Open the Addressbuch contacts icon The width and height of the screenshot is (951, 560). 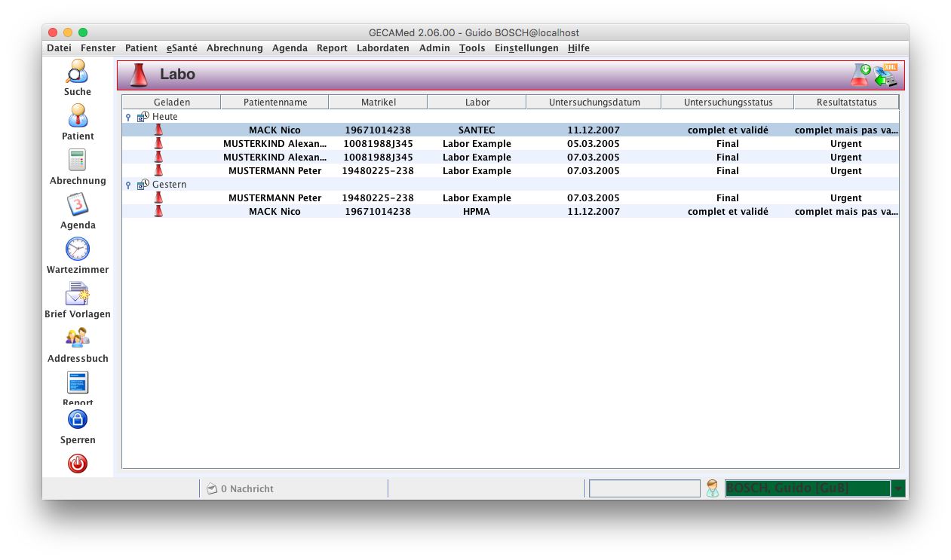78,338
